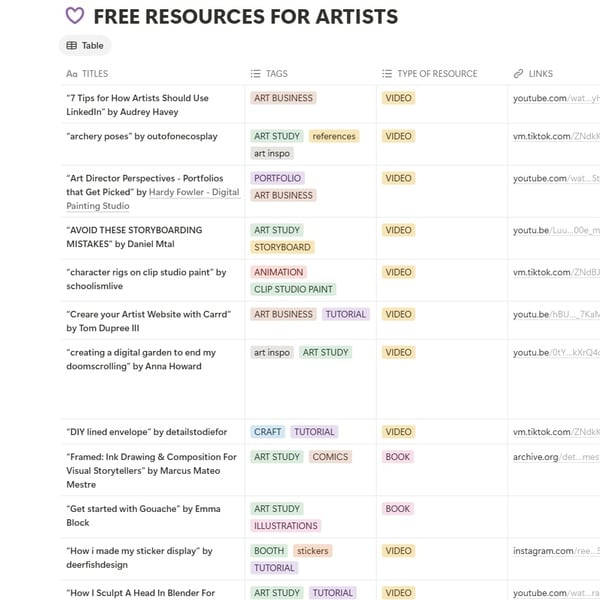Open "DIY lined envelope" by detailstodiefor title
Viewport: 600px width, 600px height.
[147, 432]
